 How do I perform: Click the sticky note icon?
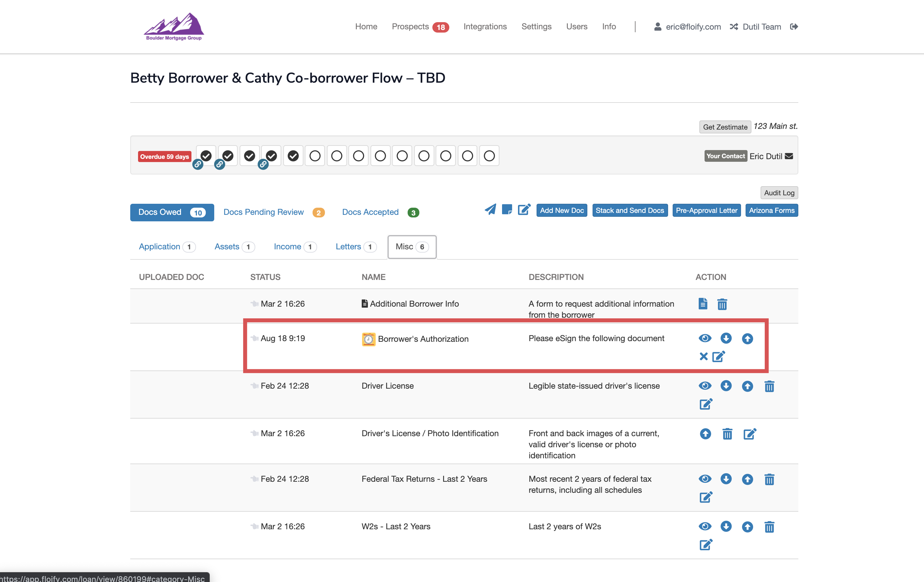[x=507, y=210]
